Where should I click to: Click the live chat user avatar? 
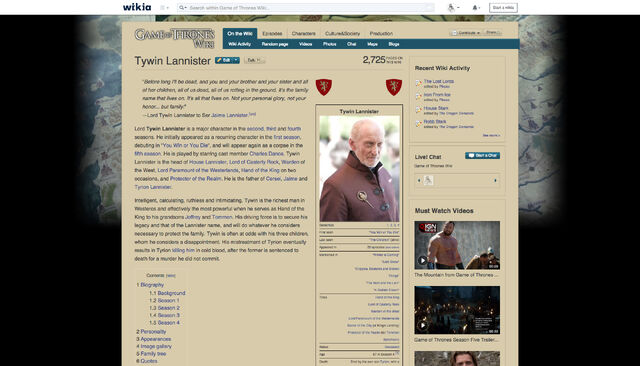click(428, 180)
